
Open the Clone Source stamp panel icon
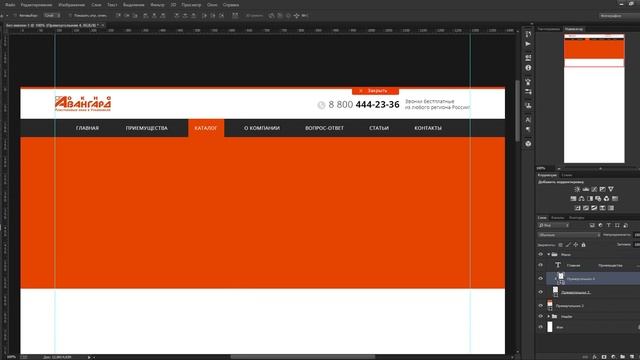[x=528, y=105]
